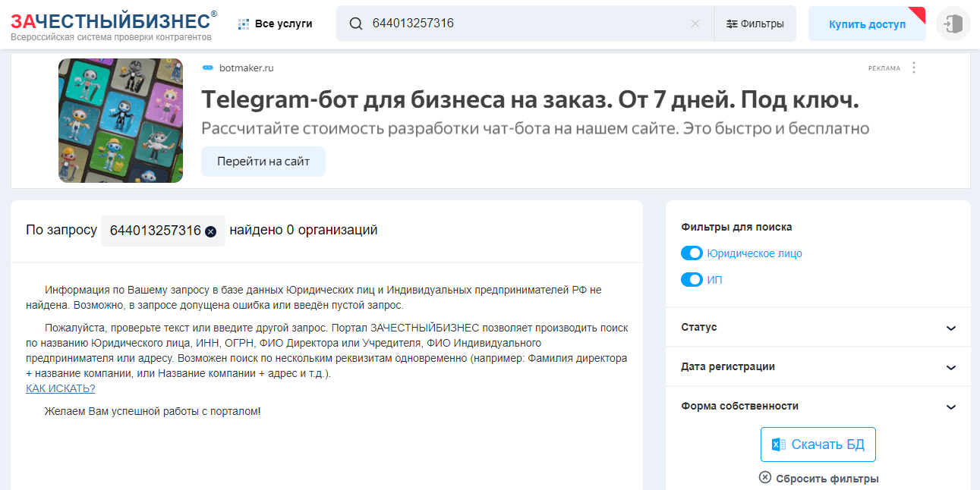Click the login door icon
Image resolution: width=980 pixels, height=490 pixels.
coord(953,24)
